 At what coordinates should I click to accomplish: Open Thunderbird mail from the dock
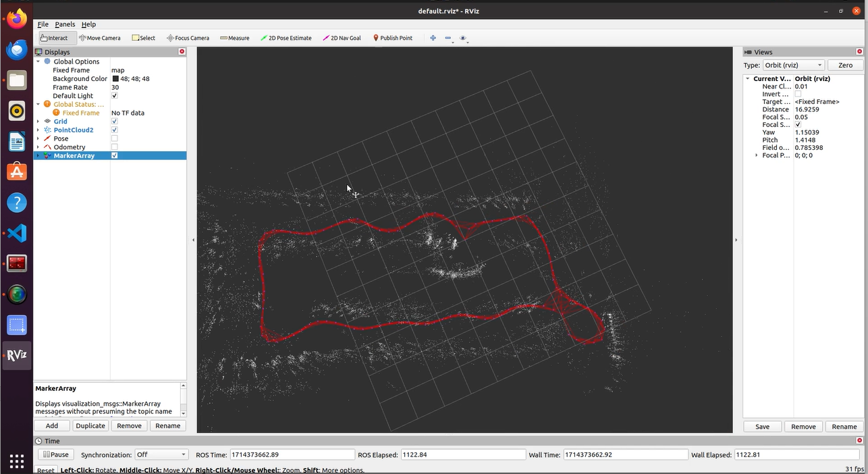coord(17,49)
